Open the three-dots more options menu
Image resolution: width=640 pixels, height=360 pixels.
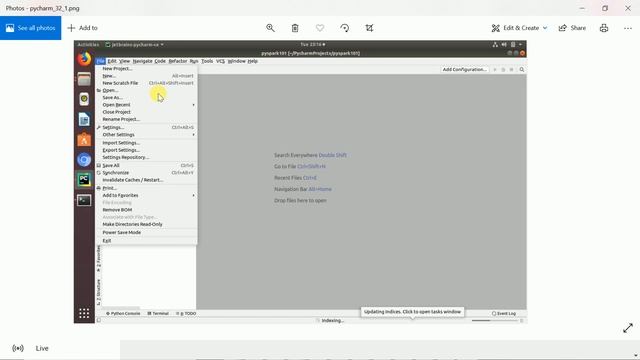pos(628,28)
